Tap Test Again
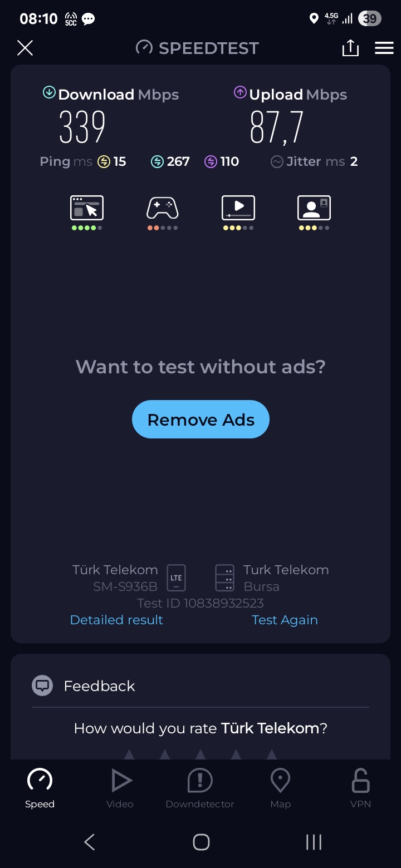This screenshot has height=868, width=401. click(285, 620)
